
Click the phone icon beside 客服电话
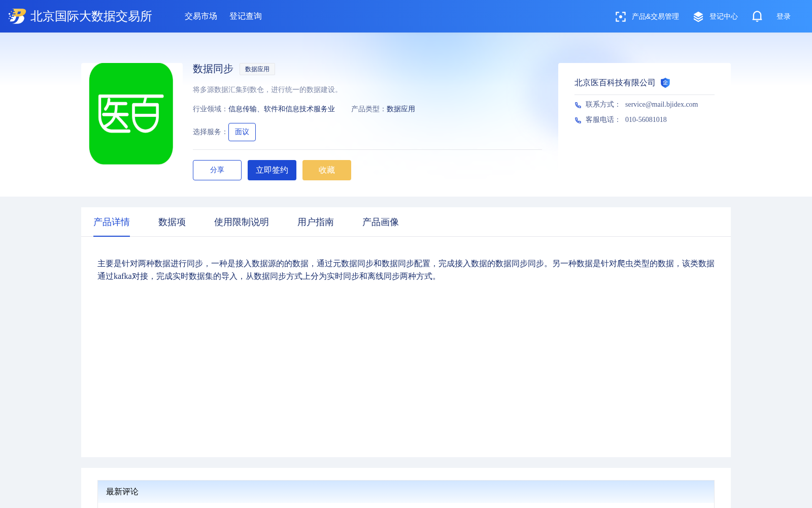tap(578, 120)
